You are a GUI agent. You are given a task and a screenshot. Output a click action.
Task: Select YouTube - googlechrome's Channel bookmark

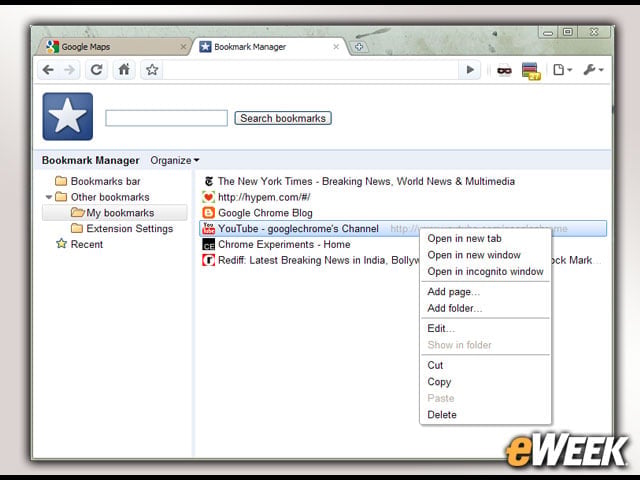(403, 229)
